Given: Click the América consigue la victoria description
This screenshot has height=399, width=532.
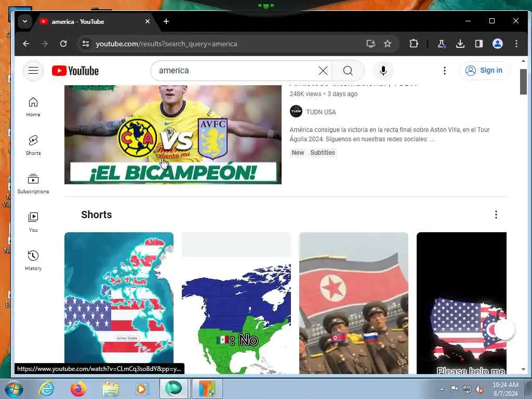Looking at the screenshot, I should coord(390,135).
